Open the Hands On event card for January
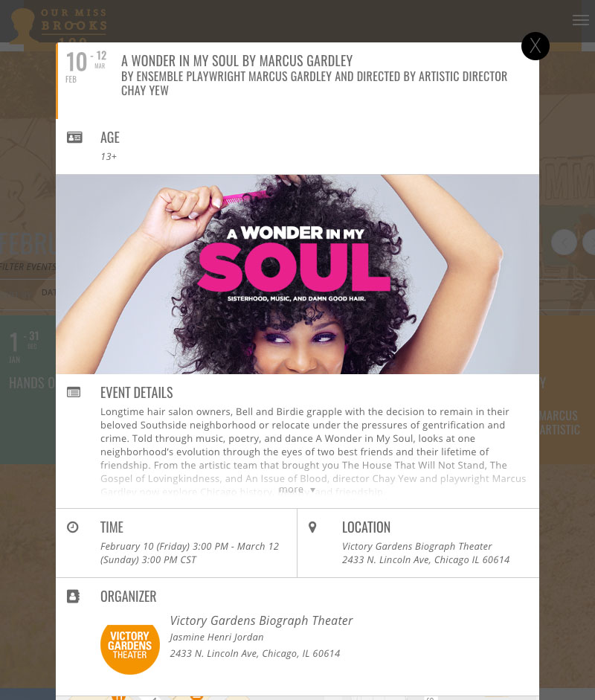The width and height of the screenshot is (595, 700). (x=28, y=389)
